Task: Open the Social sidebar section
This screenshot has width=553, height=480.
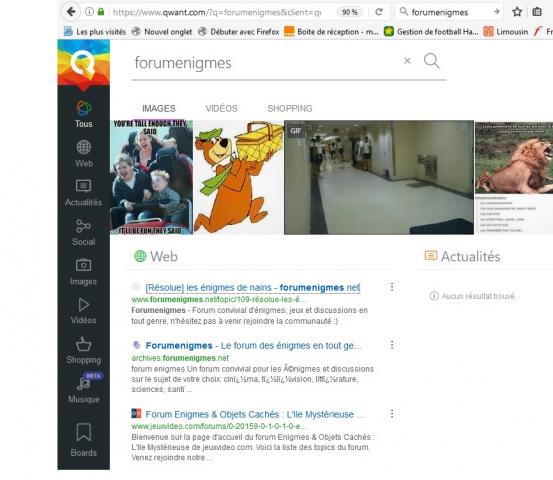Action: pyautogui.click(x=84, y=232)
